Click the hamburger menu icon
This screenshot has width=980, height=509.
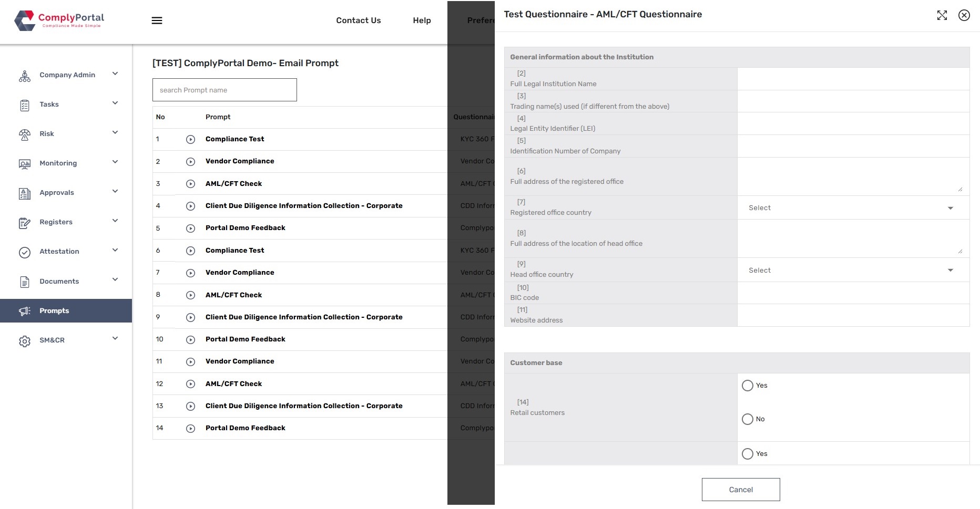157,20
